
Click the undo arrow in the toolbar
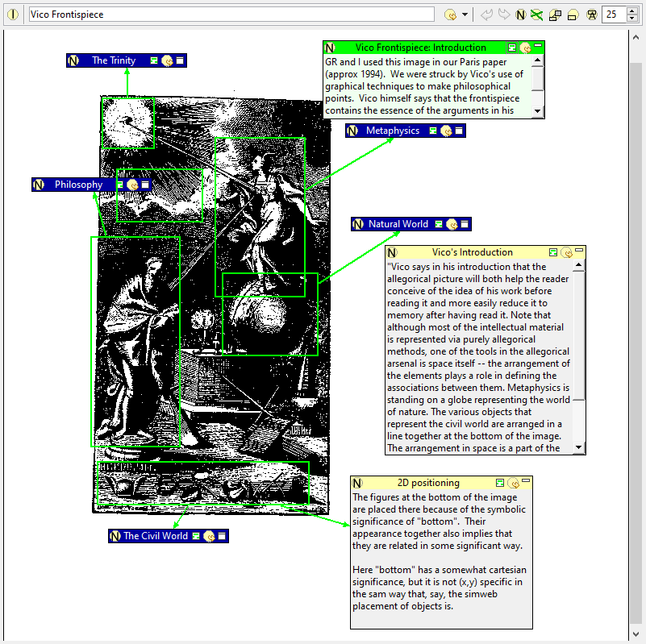[486, 15]
